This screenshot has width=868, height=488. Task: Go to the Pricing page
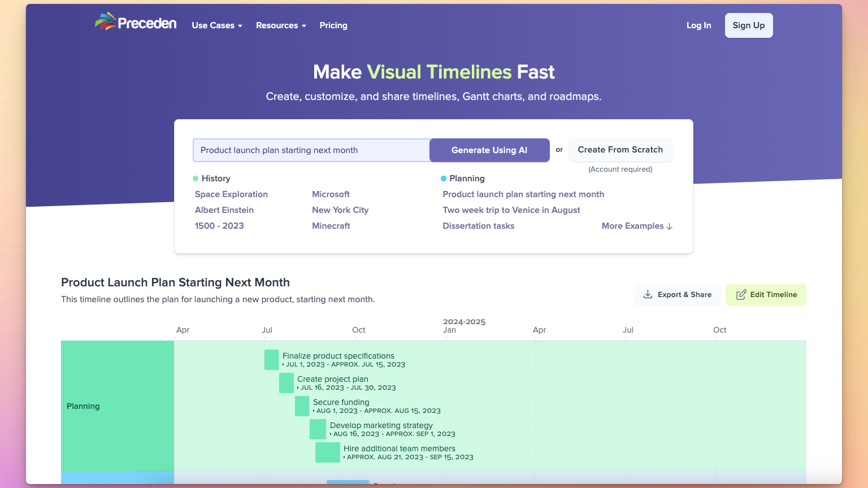pos(333,25)
